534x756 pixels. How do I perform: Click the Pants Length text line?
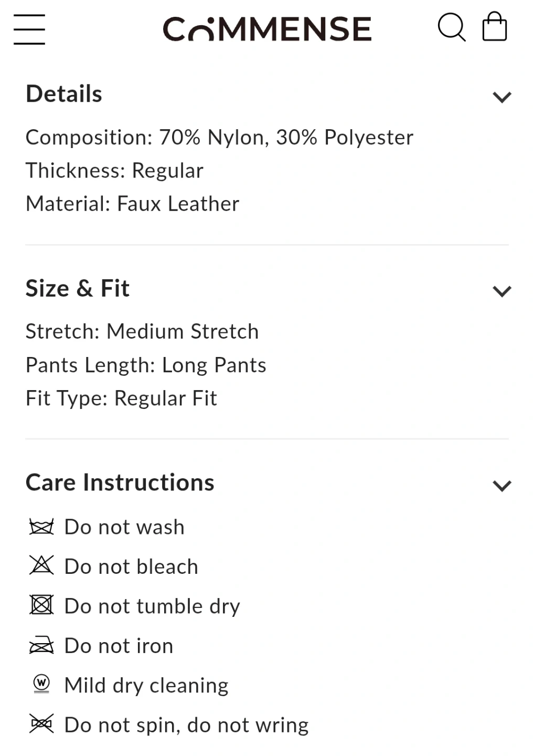pos(146,365)
